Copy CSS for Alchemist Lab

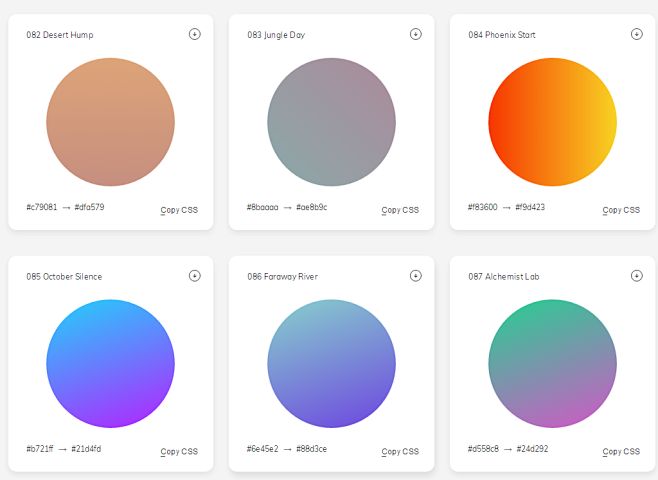click(621, 452)
